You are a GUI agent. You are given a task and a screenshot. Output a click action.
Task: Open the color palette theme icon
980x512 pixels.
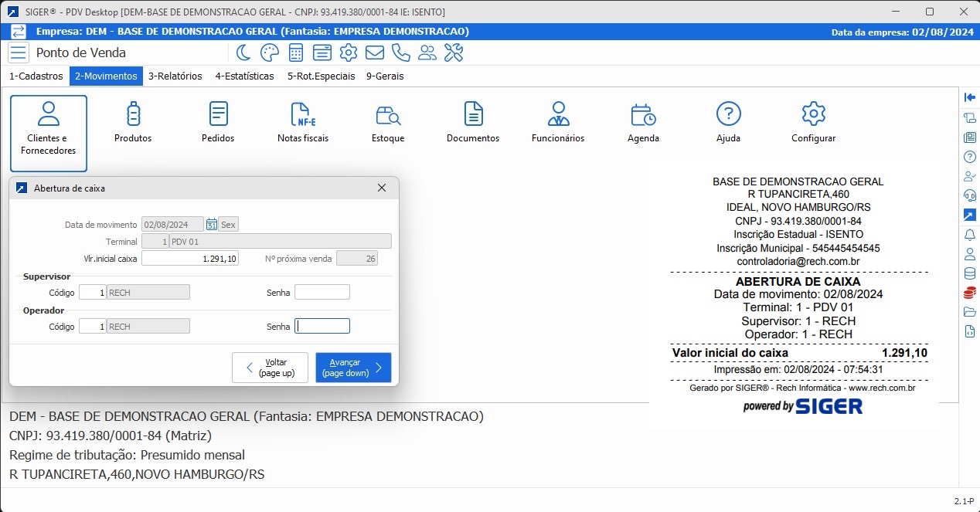(x=269, y=53)
